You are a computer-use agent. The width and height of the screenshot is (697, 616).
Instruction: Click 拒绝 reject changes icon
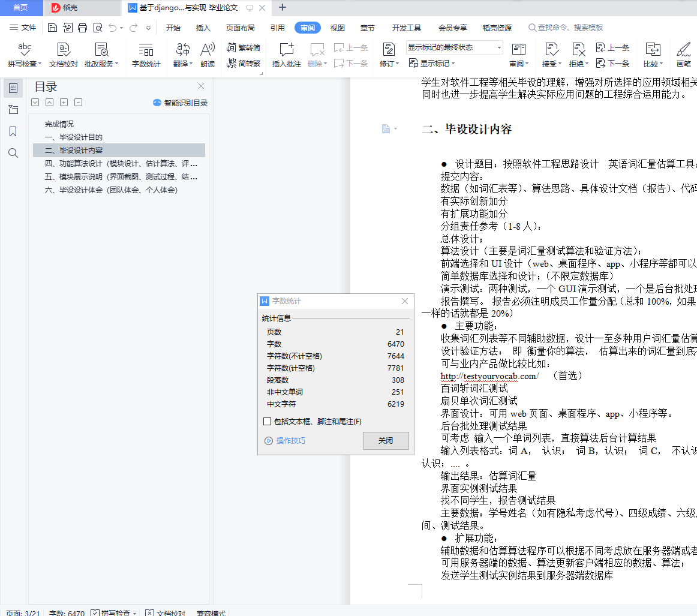pos(578,49)
